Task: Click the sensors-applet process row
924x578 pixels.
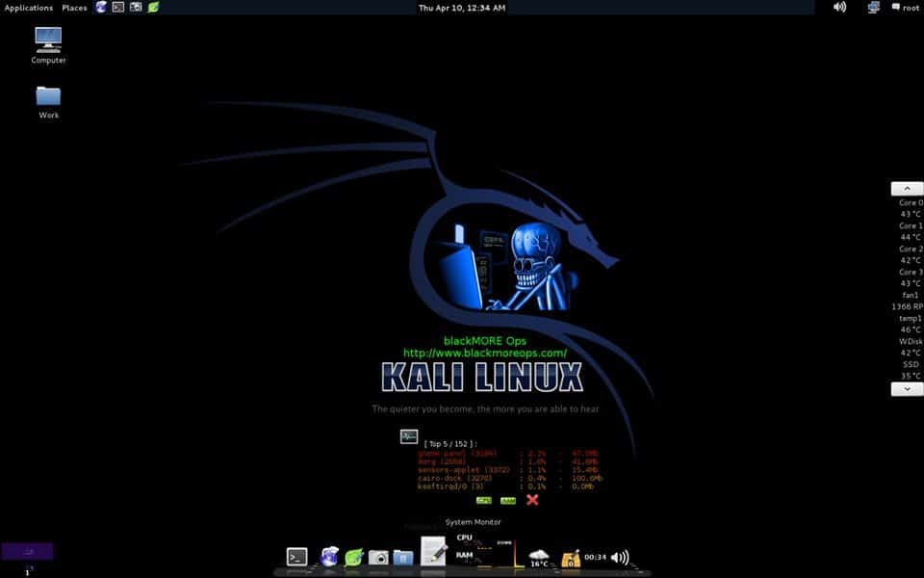Action: [x=508, y=470]
